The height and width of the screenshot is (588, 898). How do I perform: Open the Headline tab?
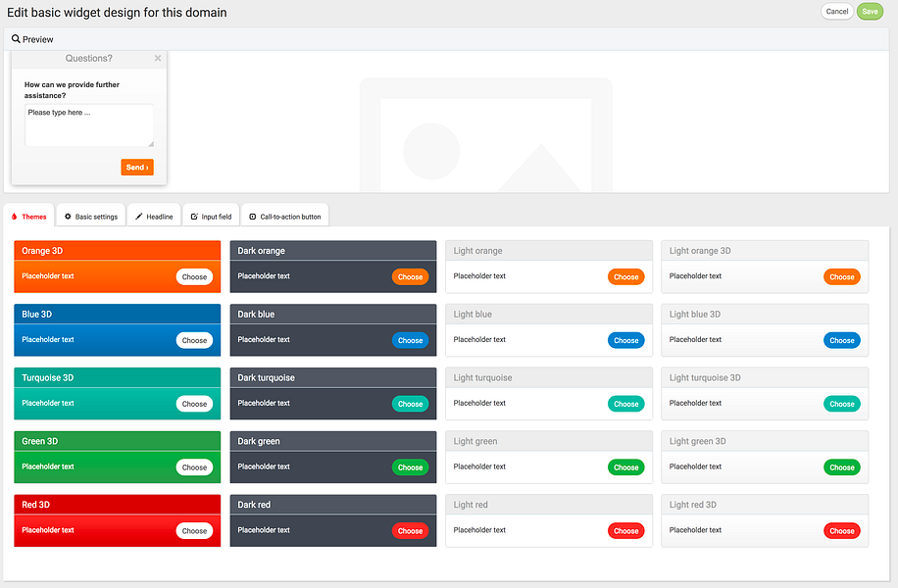tap(154, 216)
